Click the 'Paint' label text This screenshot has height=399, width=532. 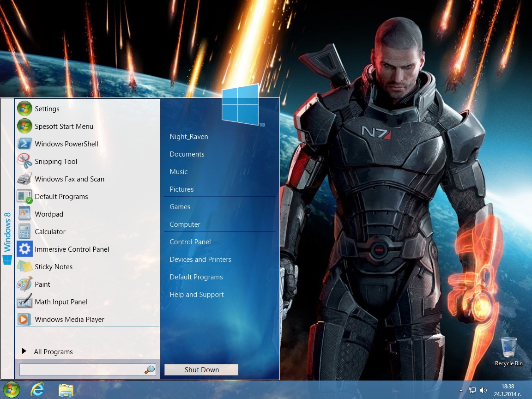click(x=42, y=284)
